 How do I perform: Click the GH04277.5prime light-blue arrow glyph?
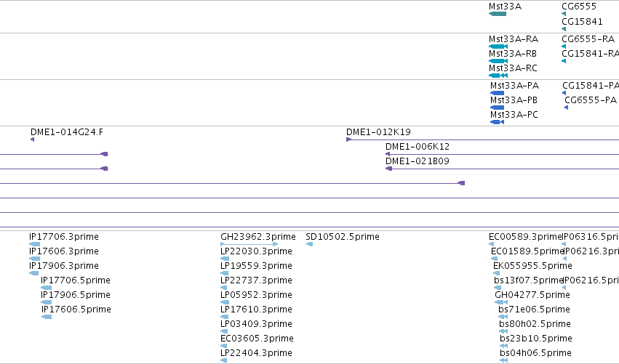point(501,302)
